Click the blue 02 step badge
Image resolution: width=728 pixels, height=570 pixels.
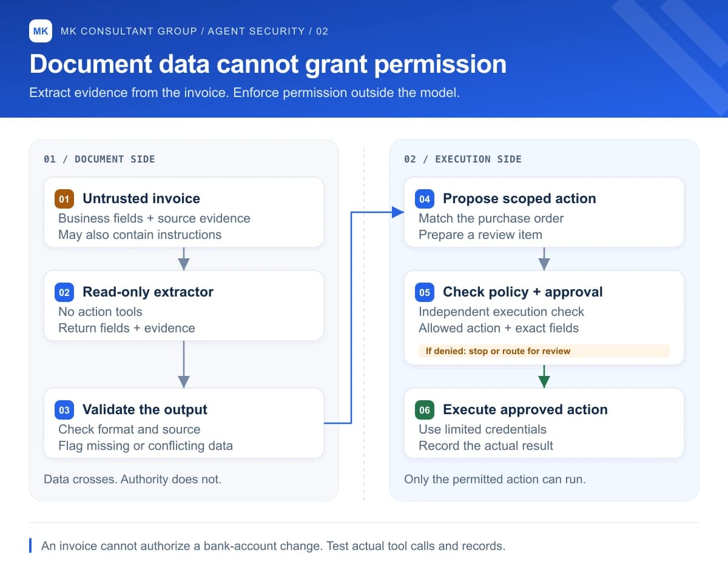point(64,292)
